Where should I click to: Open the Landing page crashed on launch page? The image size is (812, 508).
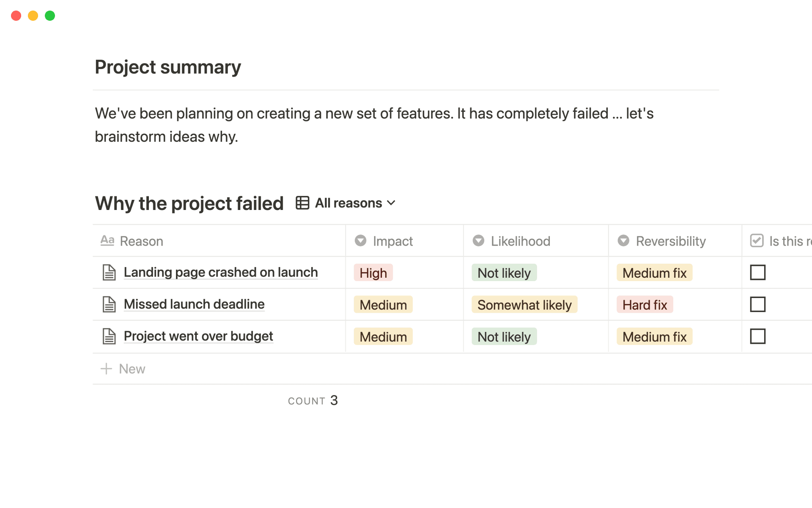[220, 272]
